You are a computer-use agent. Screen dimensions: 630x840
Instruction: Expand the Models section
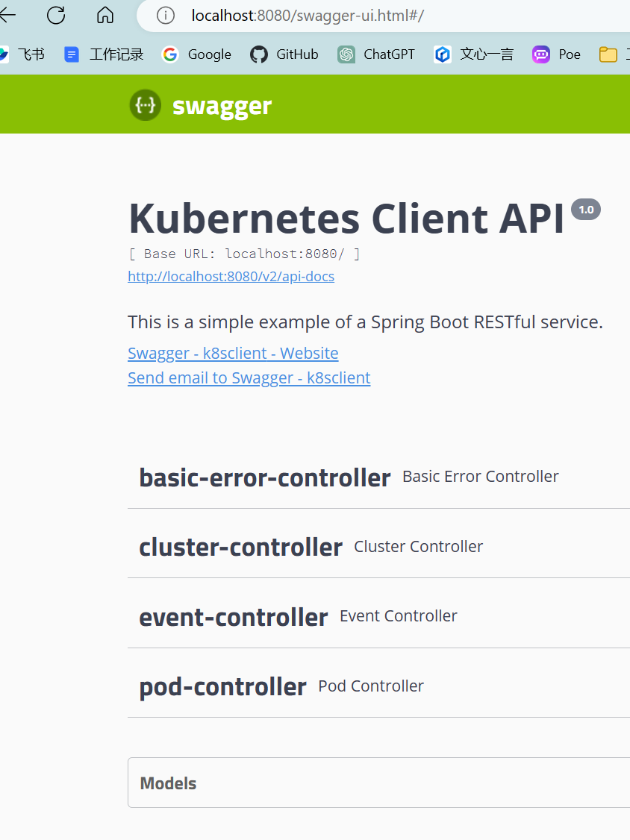[x=378, y=783]
